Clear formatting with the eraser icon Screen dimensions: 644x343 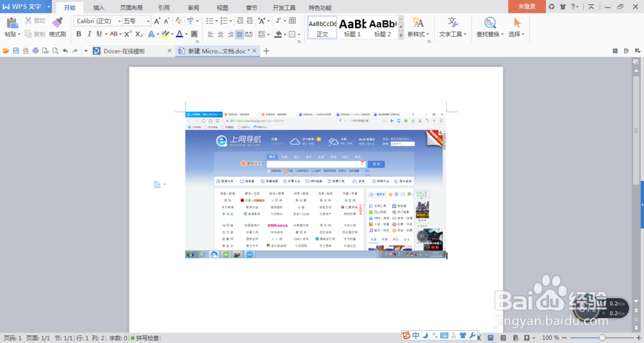178,21
